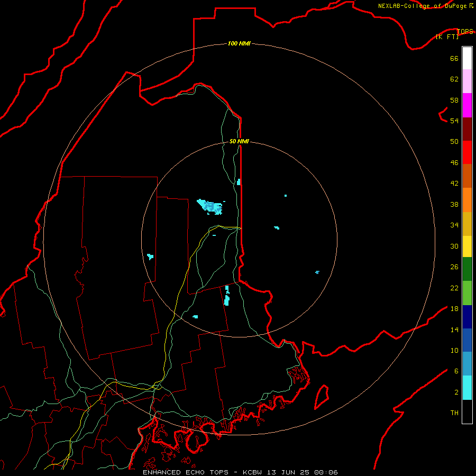Click the dark green swatch near 26

point(467,269)
